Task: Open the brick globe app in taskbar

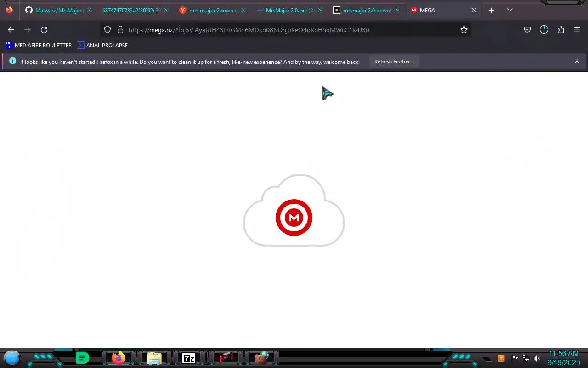Action: click(261, 357)
